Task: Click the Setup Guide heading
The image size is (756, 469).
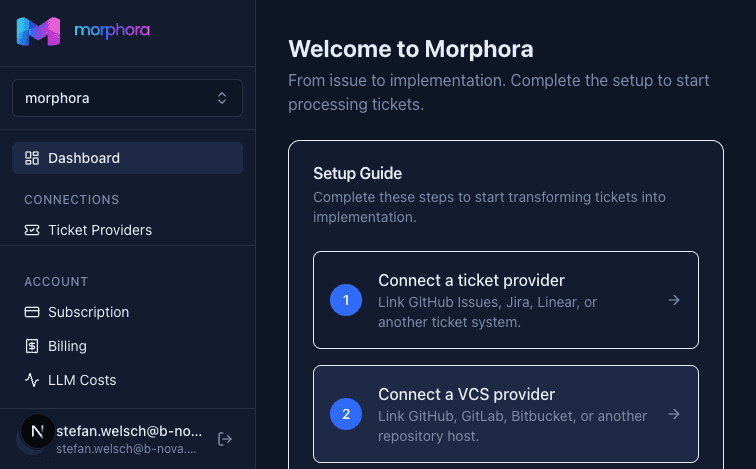Action: click(x=357, y=173)
